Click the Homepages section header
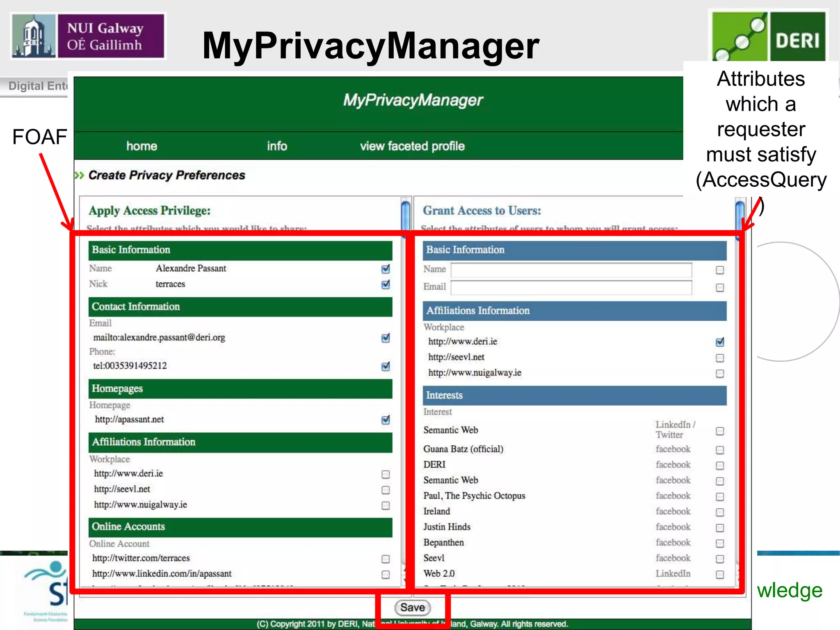 click(x=240, y=389)
